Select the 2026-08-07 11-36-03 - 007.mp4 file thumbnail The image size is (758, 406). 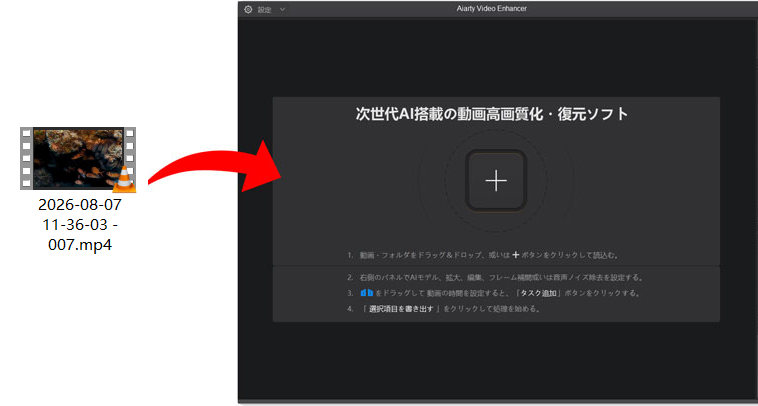78,159
